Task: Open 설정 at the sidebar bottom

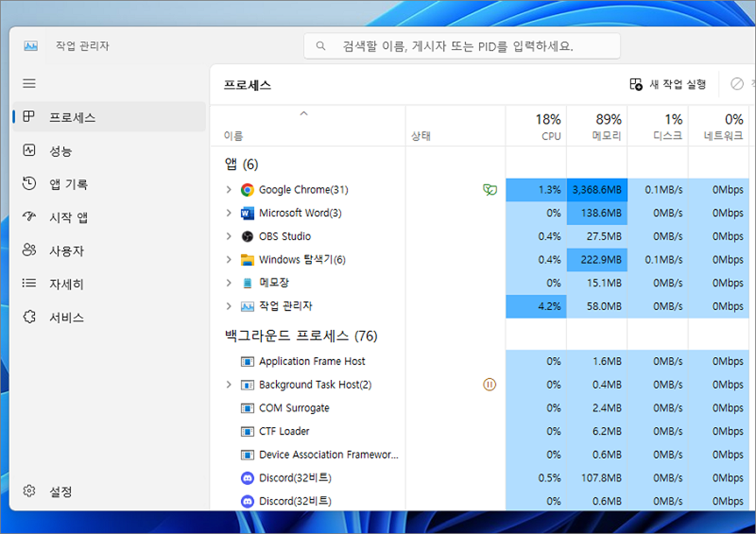Action: (109, 491)
